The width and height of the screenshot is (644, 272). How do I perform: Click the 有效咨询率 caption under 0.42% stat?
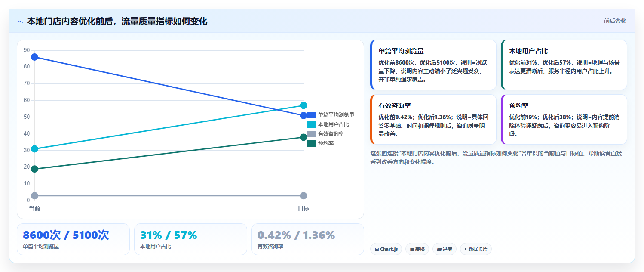(270, 247)
